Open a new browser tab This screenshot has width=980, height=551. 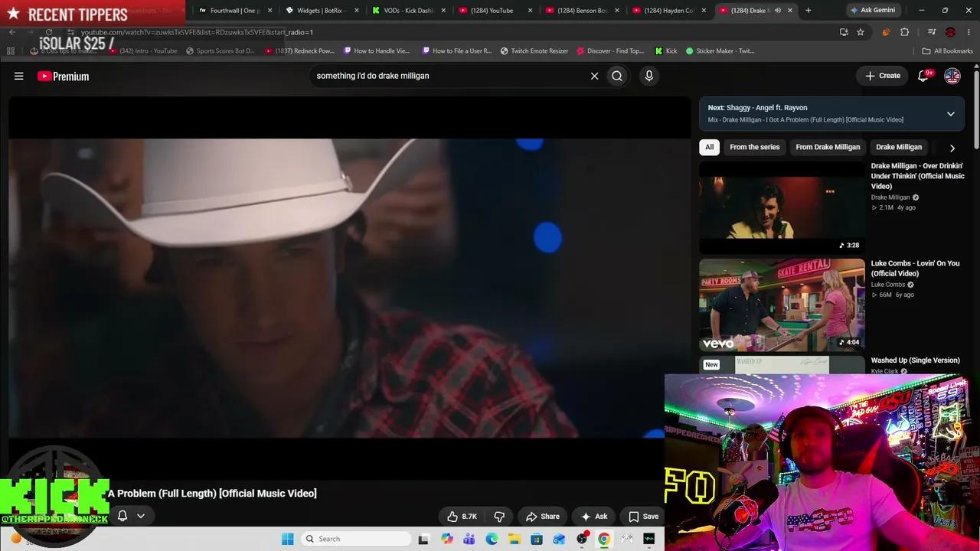[x=808, y=11]
